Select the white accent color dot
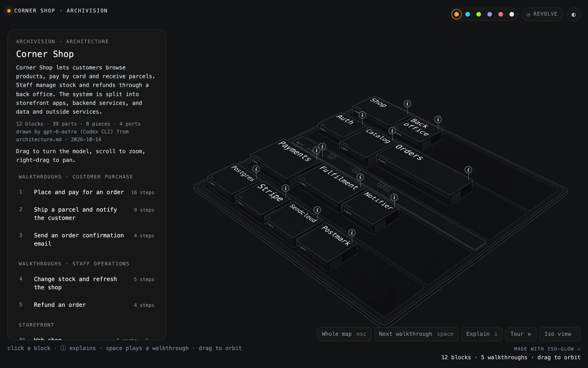The image size is (588, 368). (x=512, y=14)
